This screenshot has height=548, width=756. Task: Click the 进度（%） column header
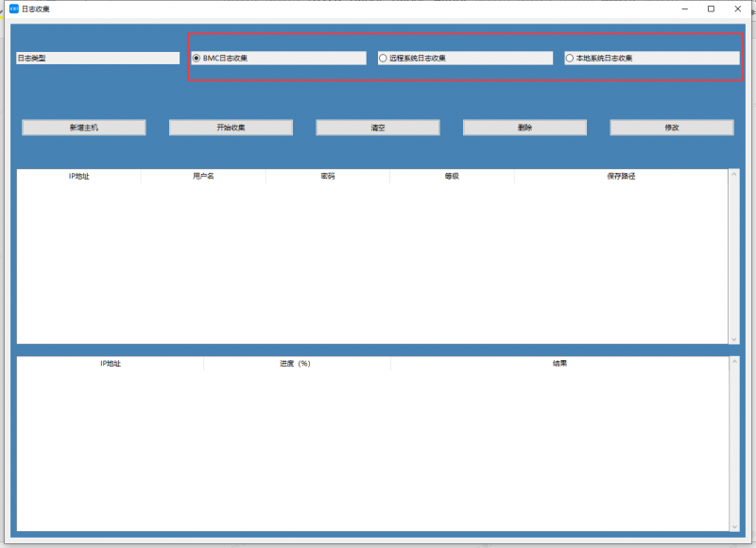296,364
